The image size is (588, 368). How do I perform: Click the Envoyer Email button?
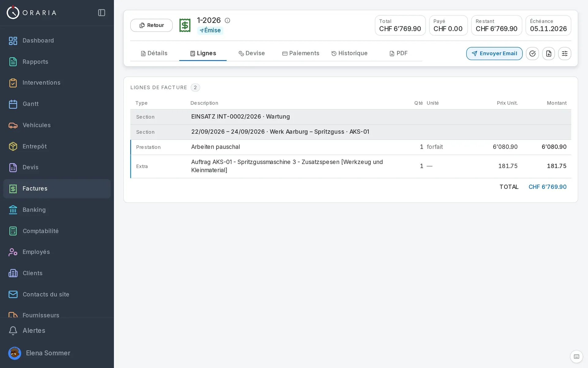click(494, 54)
